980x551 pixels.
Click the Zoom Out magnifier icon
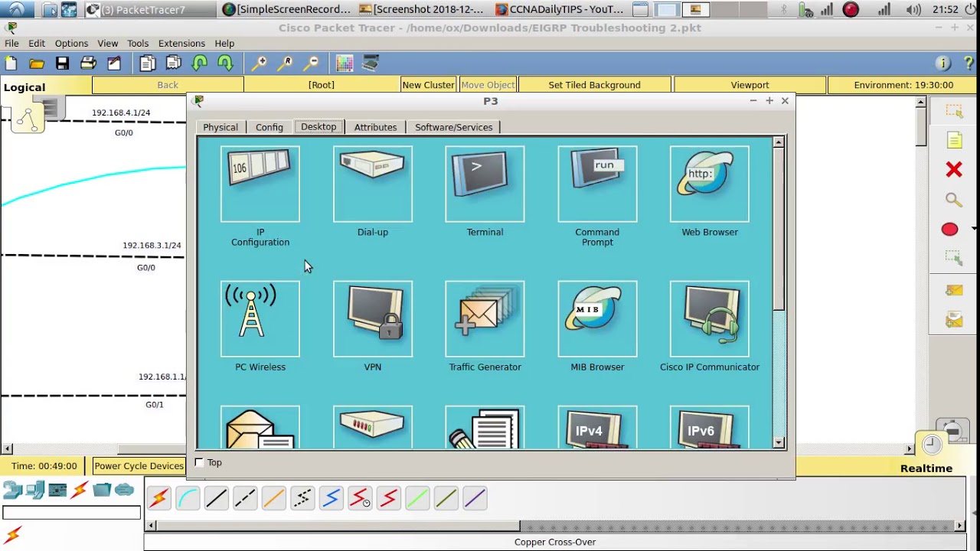pyautogui.click(x=312, y=64)
